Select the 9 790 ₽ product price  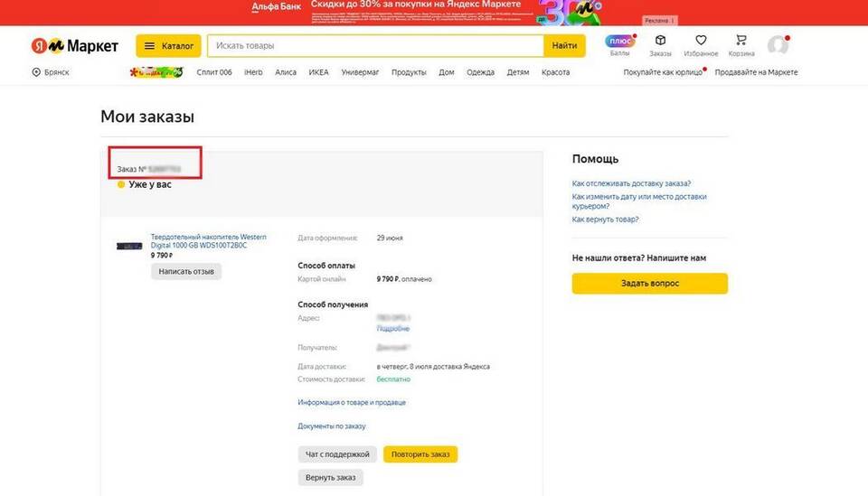(162, 256)
